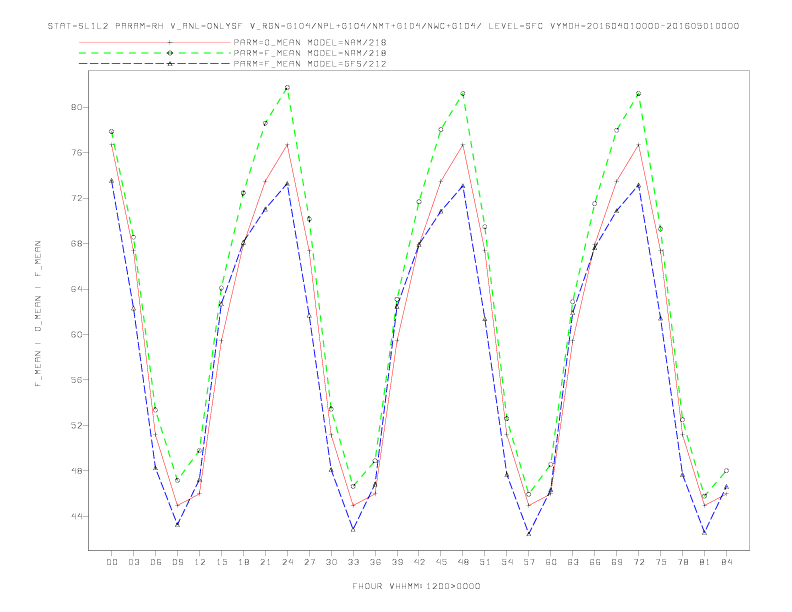Click x-axis tick label 84
The image size is (792, 612).
[x=727, y=562]
